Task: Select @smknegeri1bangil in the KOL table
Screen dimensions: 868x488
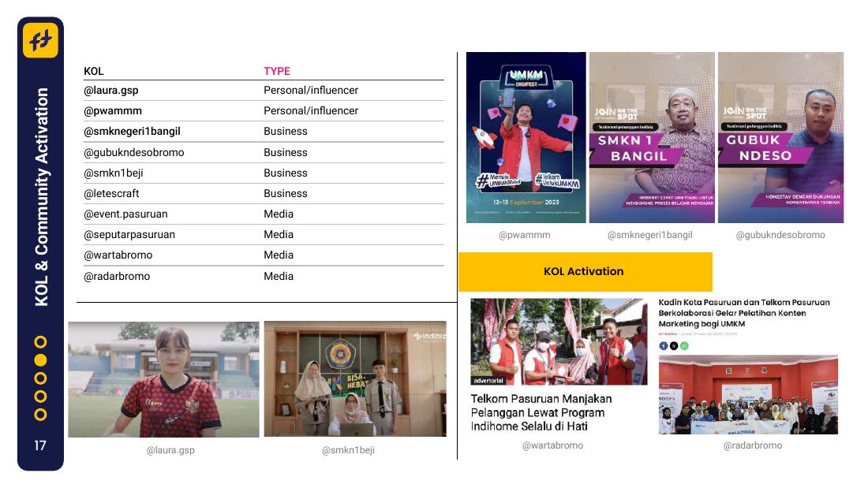Action: coord(132,131)
